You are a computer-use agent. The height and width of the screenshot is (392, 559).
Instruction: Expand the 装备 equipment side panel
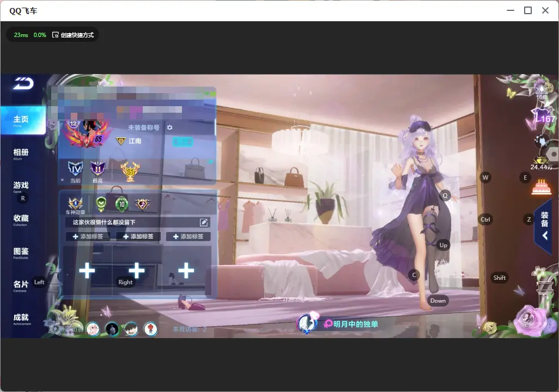click(x=544, y=225)
